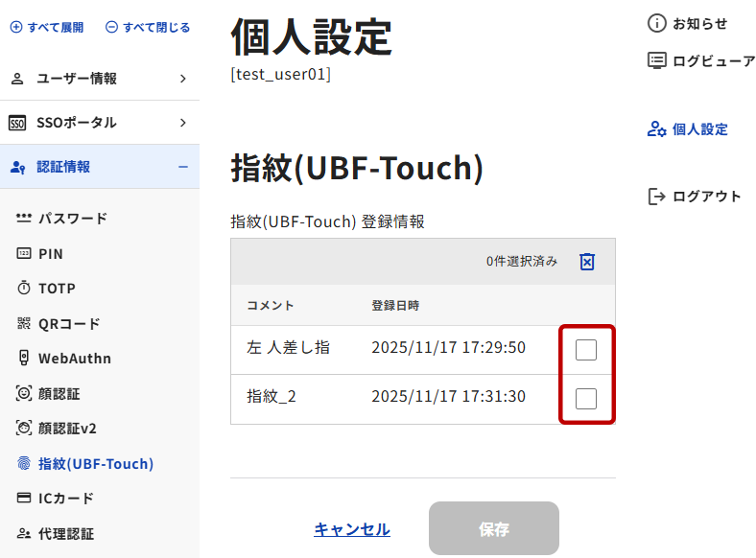Expand all sections with すべて展開
The width and height of the screenshot is (756, 558).
pyautogui.click(x=47, y=28)
